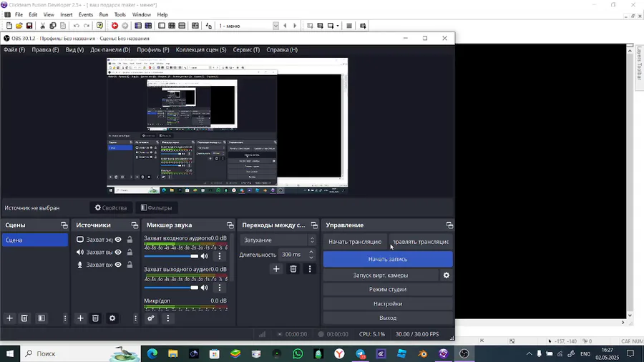Open OBS Док-панели (D) menu
Image resolution: width=644 pixels, height=362 pixels.
pyautogui.click(x=110, y=49)
